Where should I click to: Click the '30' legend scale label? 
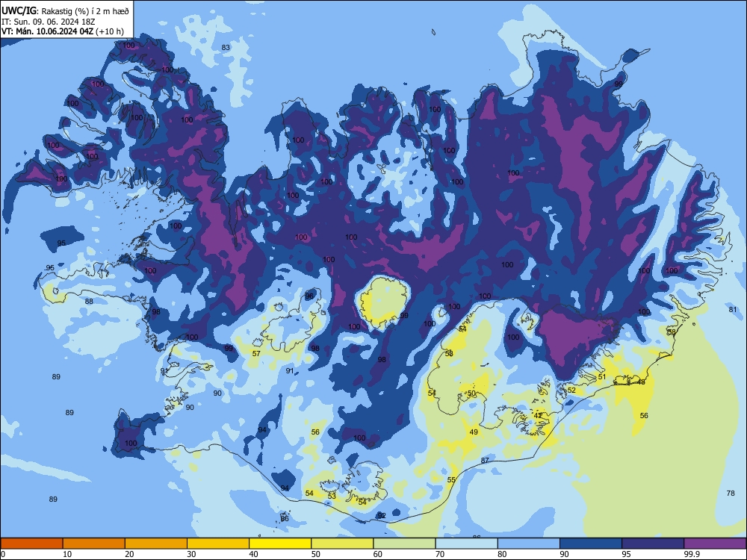pos(191,554)
